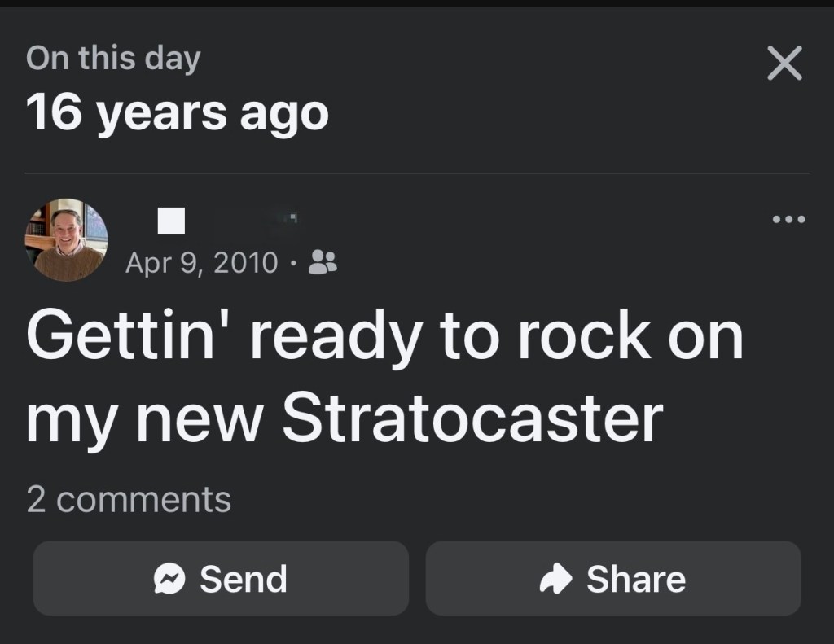The image size is (834, 644).
Task: Open the three-dot post options menu
Action: click(789, 220)
